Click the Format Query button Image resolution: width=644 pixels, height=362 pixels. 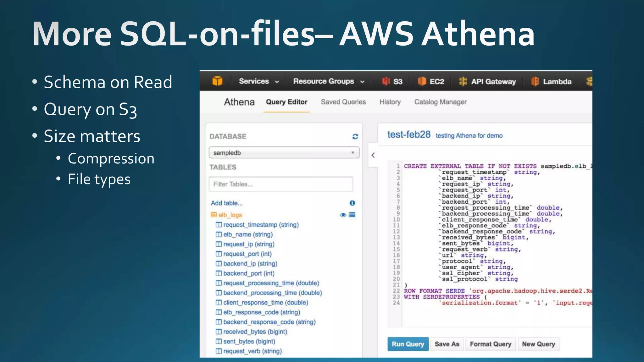click(490, 344)
